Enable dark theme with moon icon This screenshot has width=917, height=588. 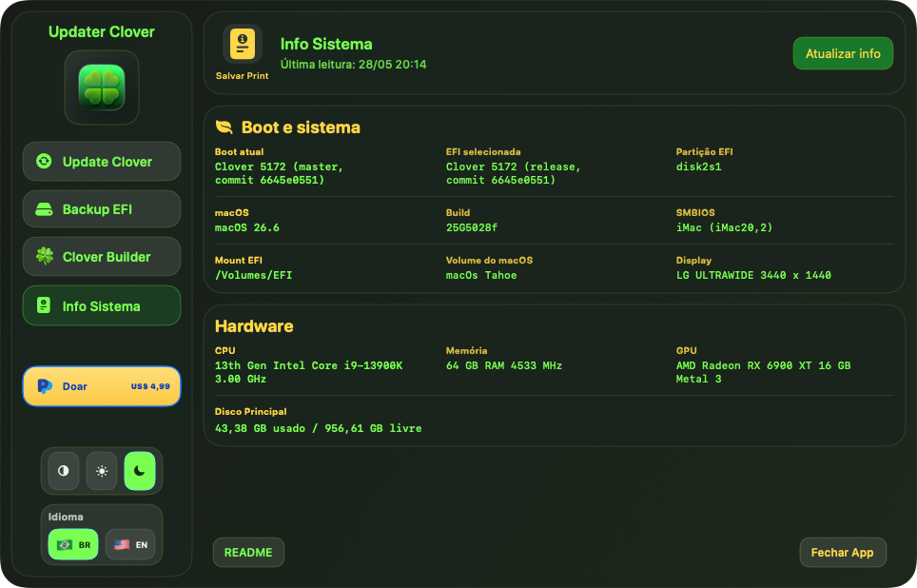click(x=140, y=470)
